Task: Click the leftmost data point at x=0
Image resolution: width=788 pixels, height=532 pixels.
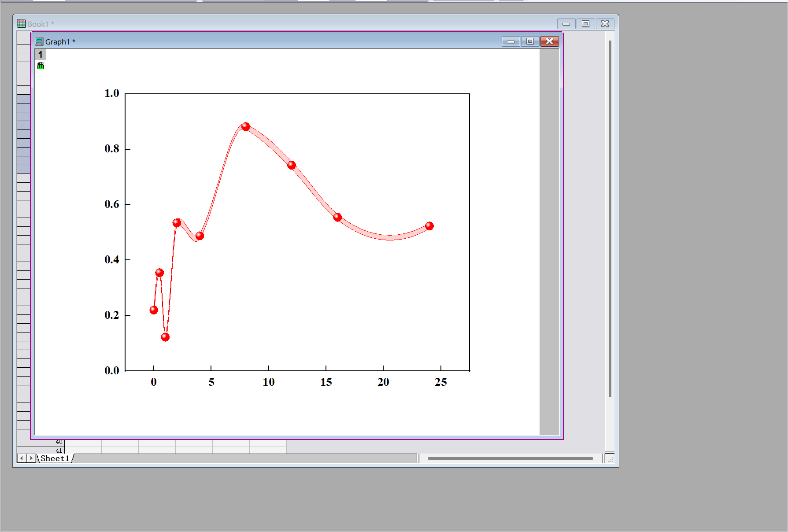Action: coord(154,310)
